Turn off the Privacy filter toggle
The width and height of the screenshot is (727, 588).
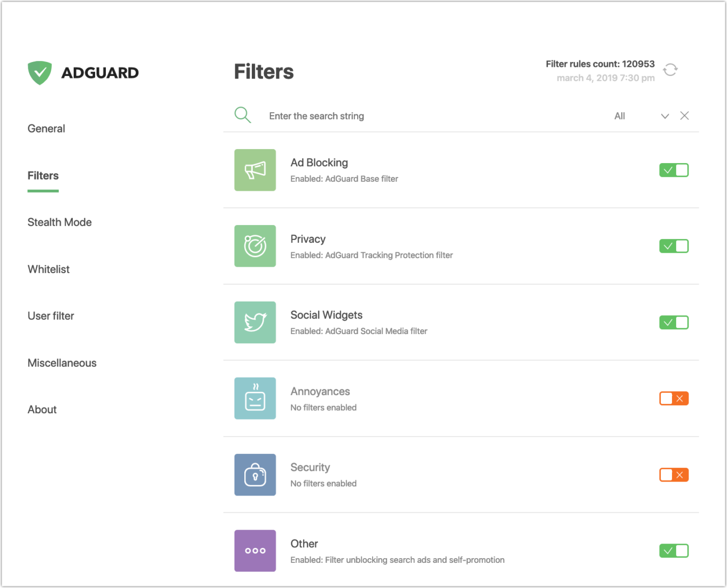pyautogui.click(x=674, y=246)
